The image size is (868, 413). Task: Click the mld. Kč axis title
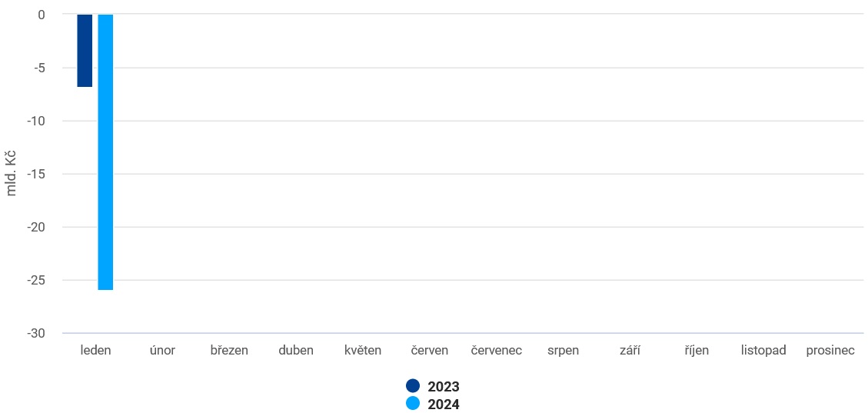point(12,174)
